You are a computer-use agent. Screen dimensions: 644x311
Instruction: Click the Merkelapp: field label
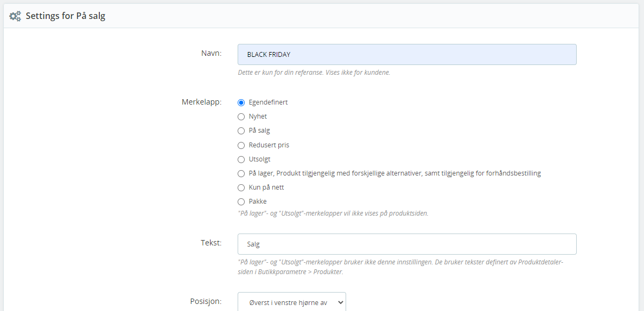click(202, 102)
